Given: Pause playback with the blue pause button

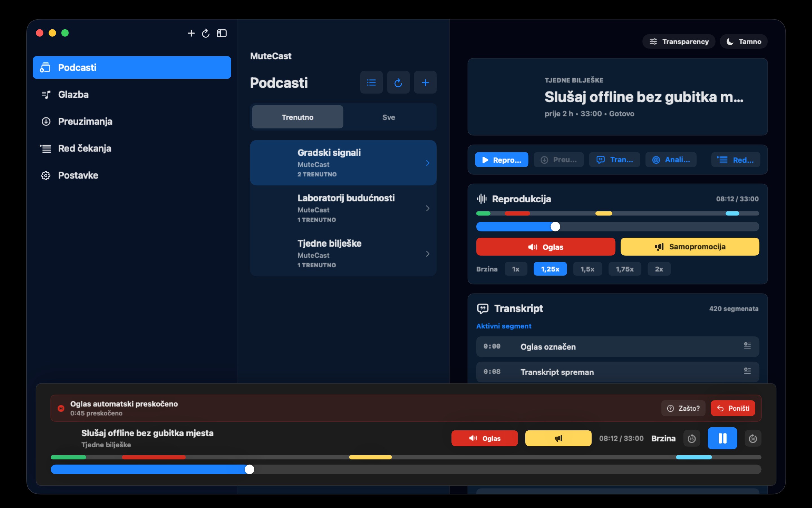Looking at the screenshot, I should [722, 438].
